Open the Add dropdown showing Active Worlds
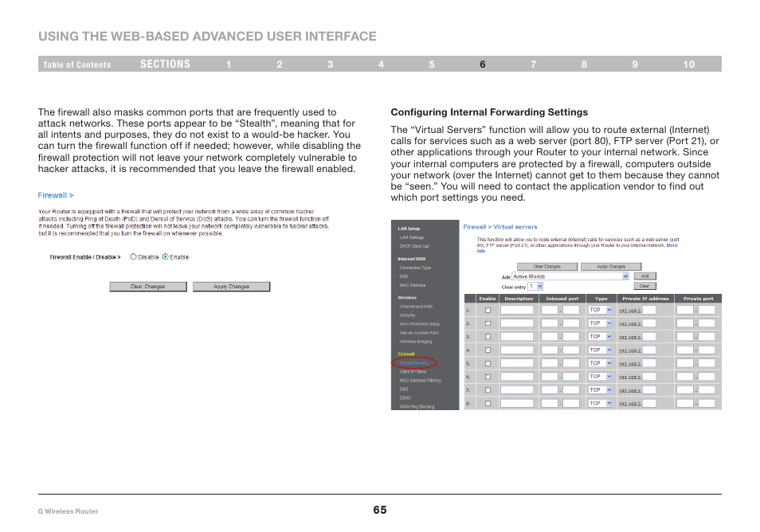 click(x=570, y=276)
